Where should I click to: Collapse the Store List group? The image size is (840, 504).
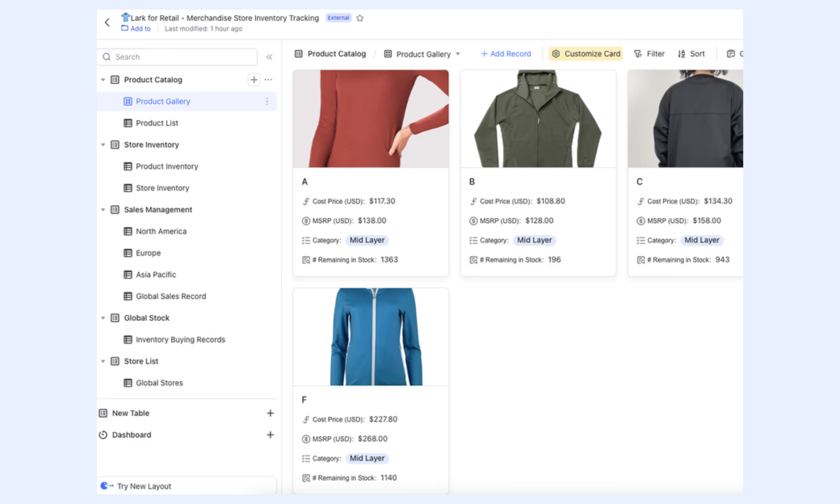click(x=103, y=361)
